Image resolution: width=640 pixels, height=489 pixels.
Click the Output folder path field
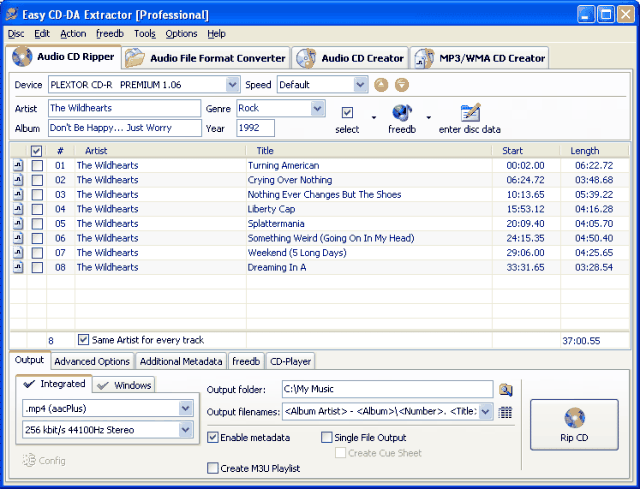(x=387, y=389)
